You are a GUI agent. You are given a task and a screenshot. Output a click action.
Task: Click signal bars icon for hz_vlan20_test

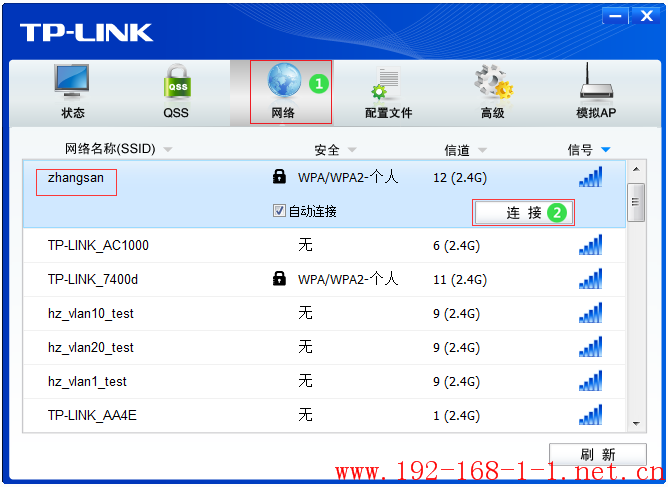(x=590, y=347)
